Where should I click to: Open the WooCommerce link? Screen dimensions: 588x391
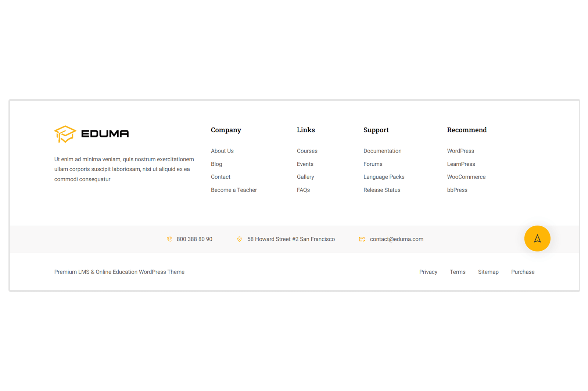click(x=466, y=177)
